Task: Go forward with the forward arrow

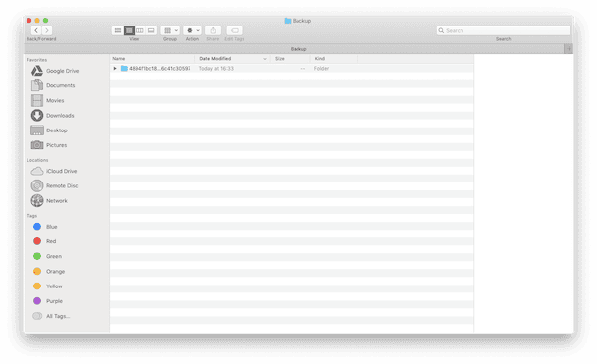Action: point(47,30)
